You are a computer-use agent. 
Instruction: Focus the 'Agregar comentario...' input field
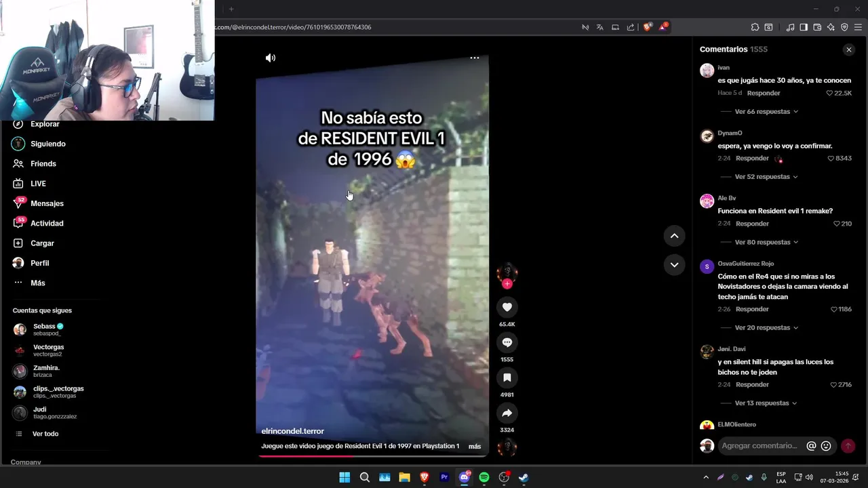pyautogui.click(x=761, y=446)
